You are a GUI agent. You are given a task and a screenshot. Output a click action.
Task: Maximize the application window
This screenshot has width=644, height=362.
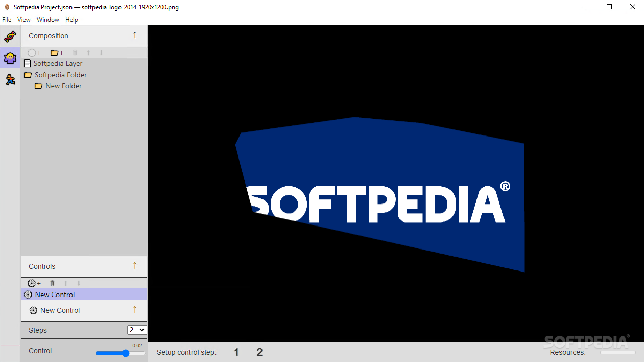pos(609,7)
